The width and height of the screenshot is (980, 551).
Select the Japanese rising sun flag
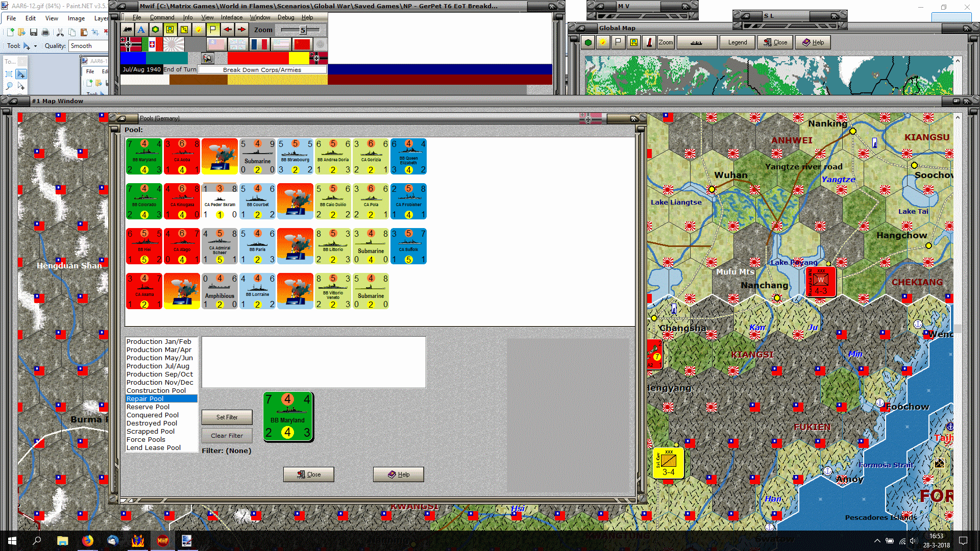coord(174,45)
